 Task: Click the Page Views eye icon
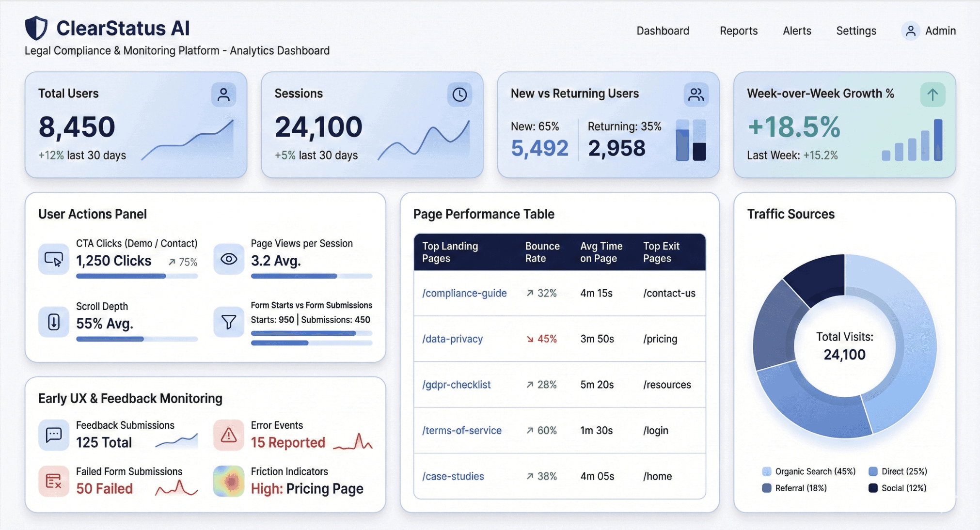coord(229,259)
